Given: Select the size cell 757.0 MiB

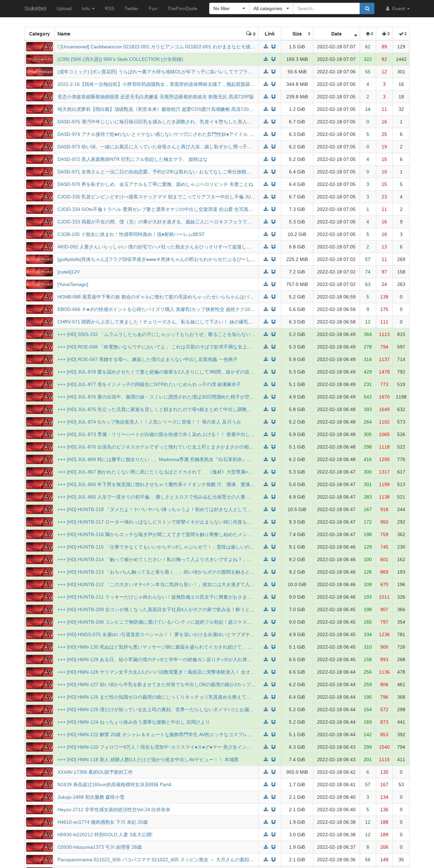Looking at the screenshot, I should [x=297, y=284].
